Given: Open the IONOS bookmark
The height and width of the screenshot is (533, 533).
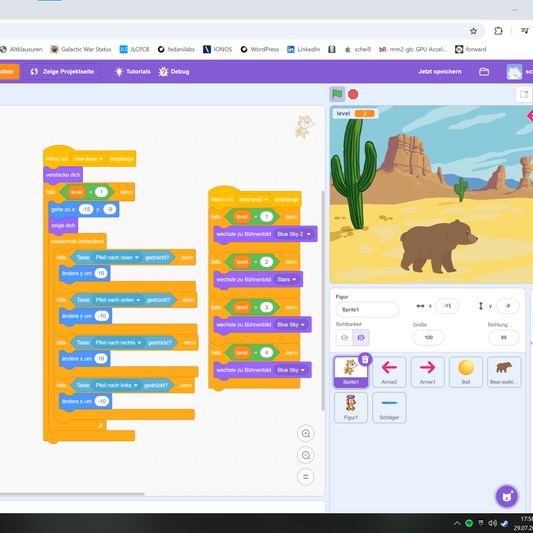Looking at the screenshot, I should 218,49.
